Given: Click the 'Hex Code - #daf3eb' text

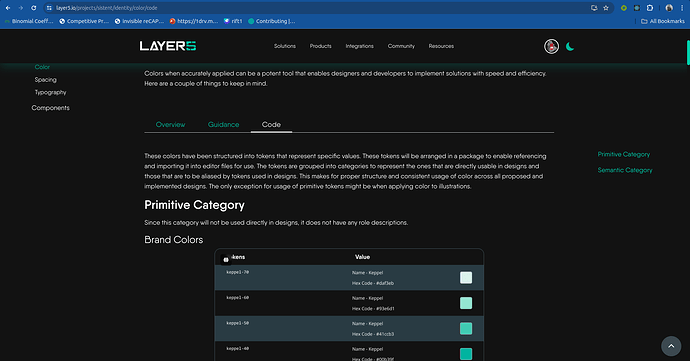Looking at the screenshot, I should pyautogui.click(x=373, y=283).
